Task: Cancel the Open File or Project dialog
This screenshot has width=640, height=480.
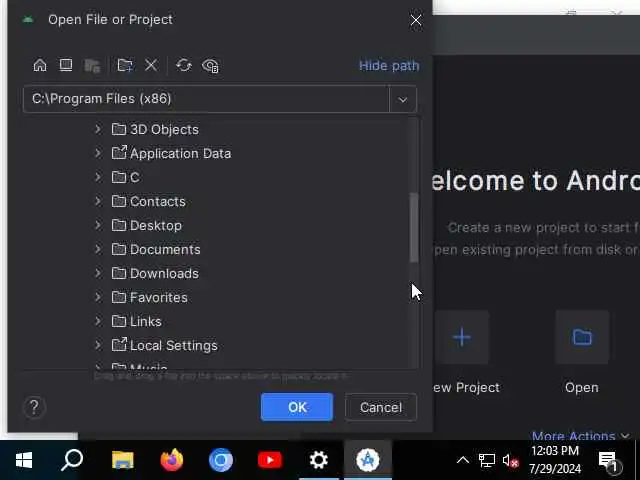Action: point(381,407)
